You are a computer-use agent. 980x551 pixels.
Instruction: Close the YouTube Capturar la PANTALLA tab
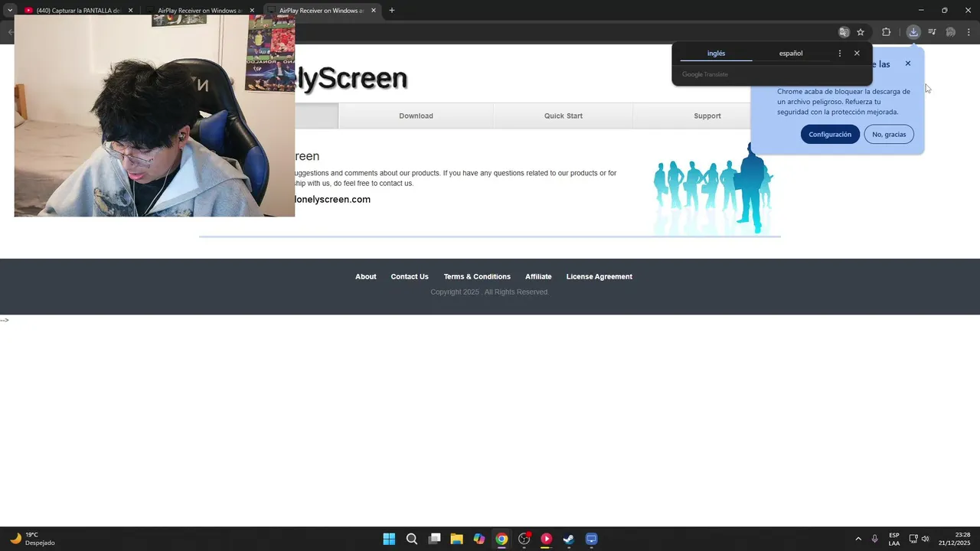pyautogui.click(x=130, y=11)
